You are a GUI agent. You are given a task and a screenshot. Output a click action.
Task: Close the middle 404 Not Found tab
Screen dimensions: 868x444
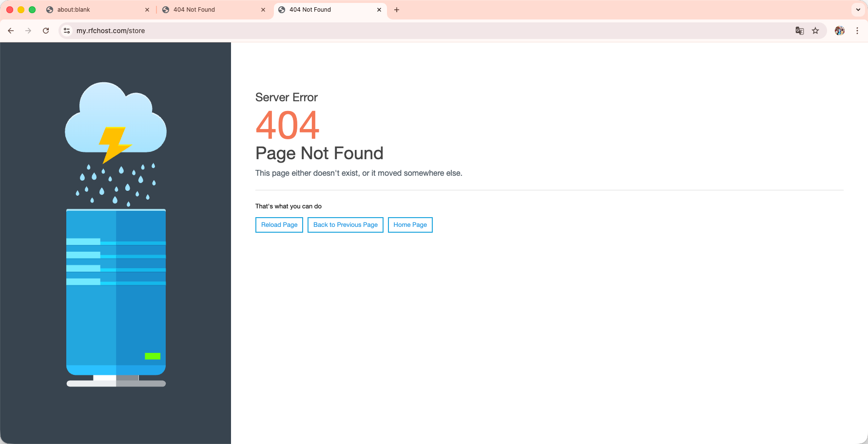tap(263, 10)
